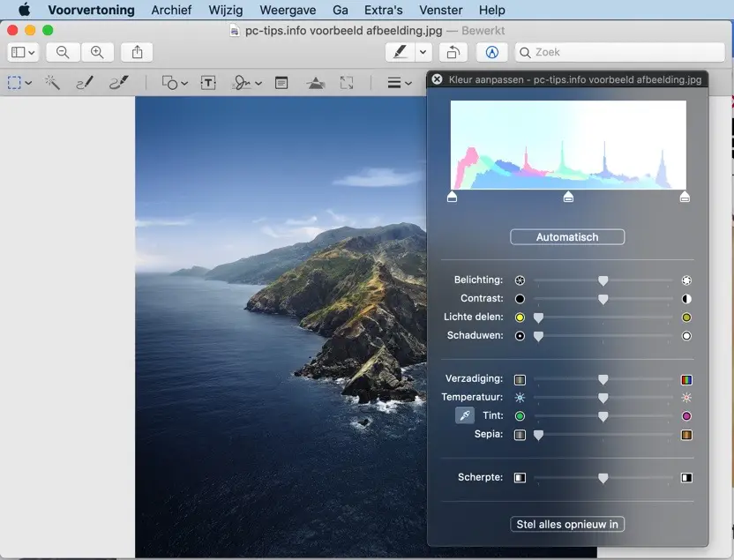Viewport: 734px width, 560px height.
Task: Click the zoom in magnifier button
Action: [x=97, y=52]
